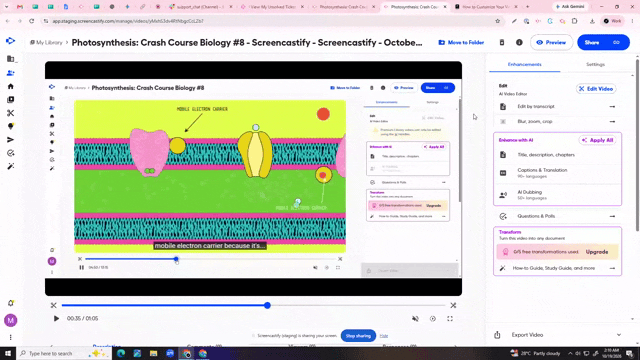Show hidden system tray icons
Viewport: 640px width, 360px height.
click(570, 353)
